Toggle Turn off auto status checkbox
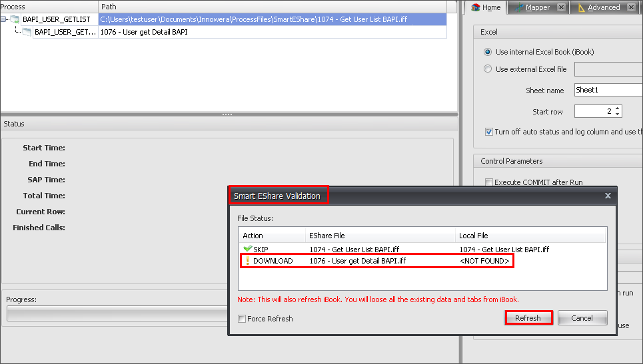Image resolution: width=643 pixels, height=364 pixels. (x=489, y=132)
